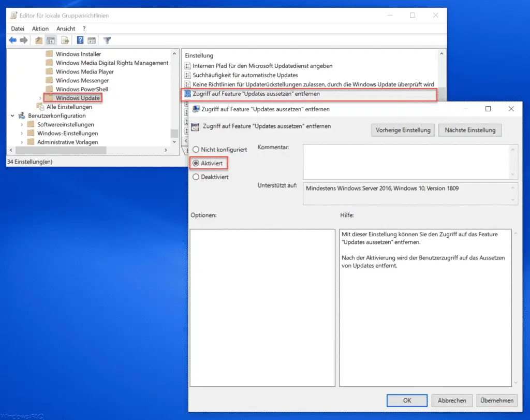Screen dimensions: 530x420
Task: Maximize the policy setting dialog
Action: coord(488,109)
